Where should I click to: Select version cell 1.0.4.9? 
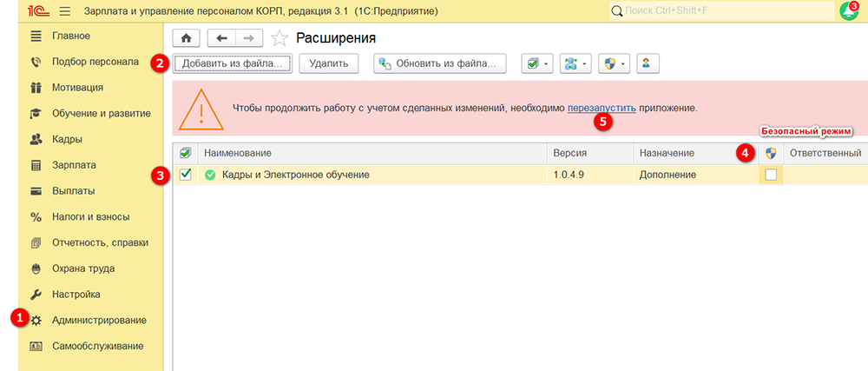tap(590, 175)
